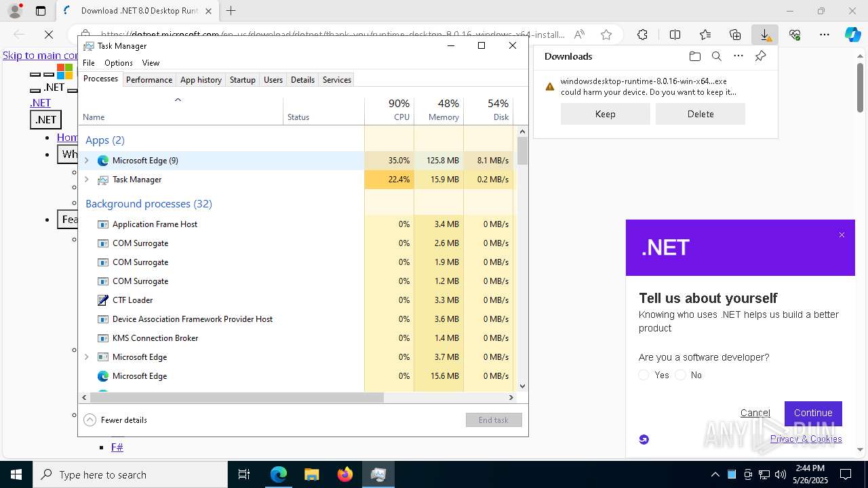Switch to Performance tab

click(149, 80)
